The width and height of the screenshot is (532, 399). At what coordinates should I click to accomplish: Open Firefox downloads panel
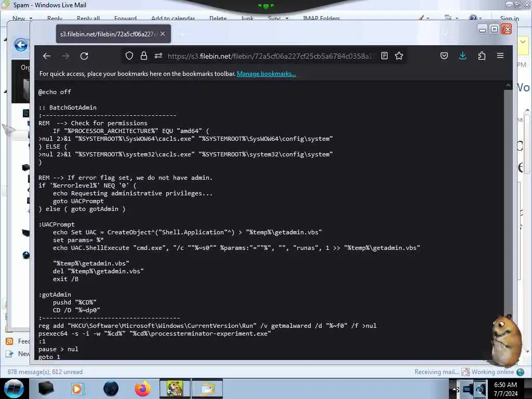(x=462, y=56)
